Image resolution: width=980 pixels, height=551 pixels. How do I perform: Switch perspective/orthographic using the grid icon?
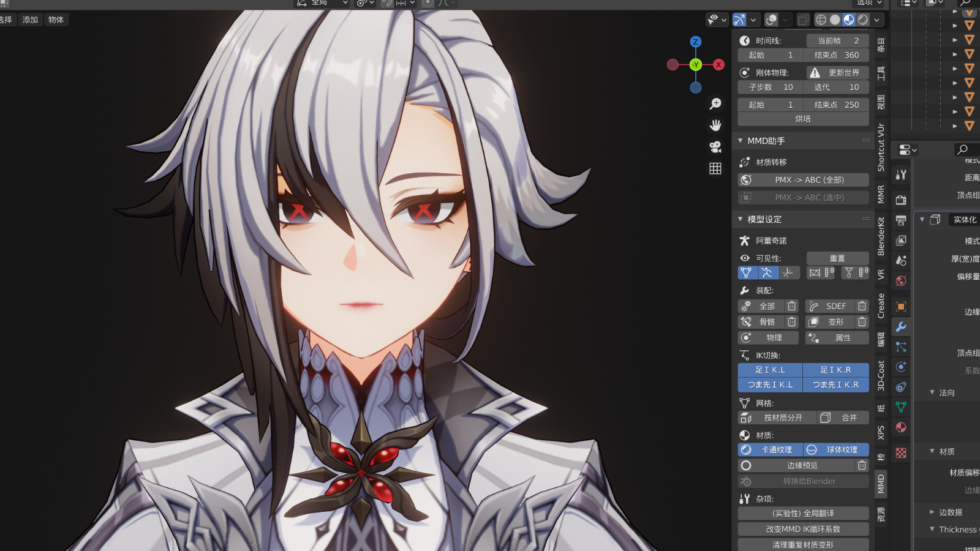click(x=715, y=168)
